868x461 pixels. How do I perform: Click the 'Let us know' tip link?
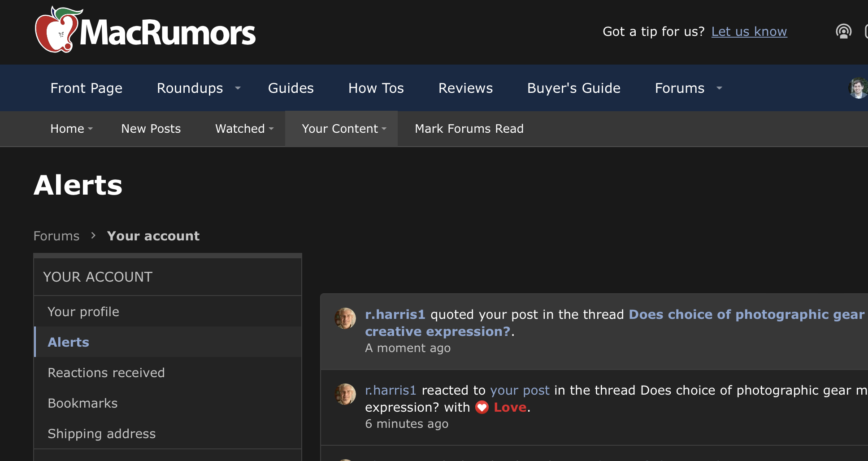[749, 31]
